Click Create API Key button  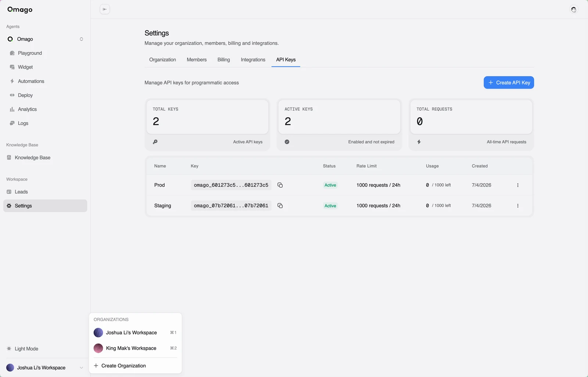pos(509,83)
